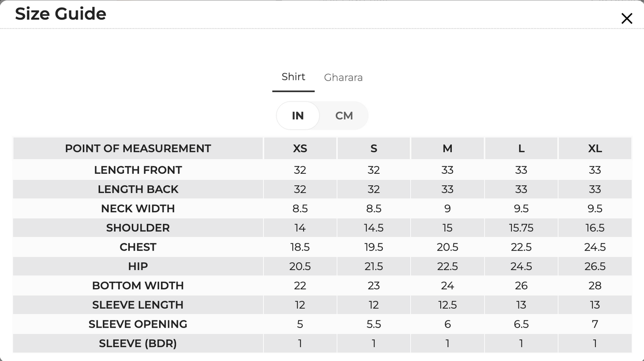
Task: Click the POINT OF MEASUREMENT header
Action: click(x=138, y=148)
